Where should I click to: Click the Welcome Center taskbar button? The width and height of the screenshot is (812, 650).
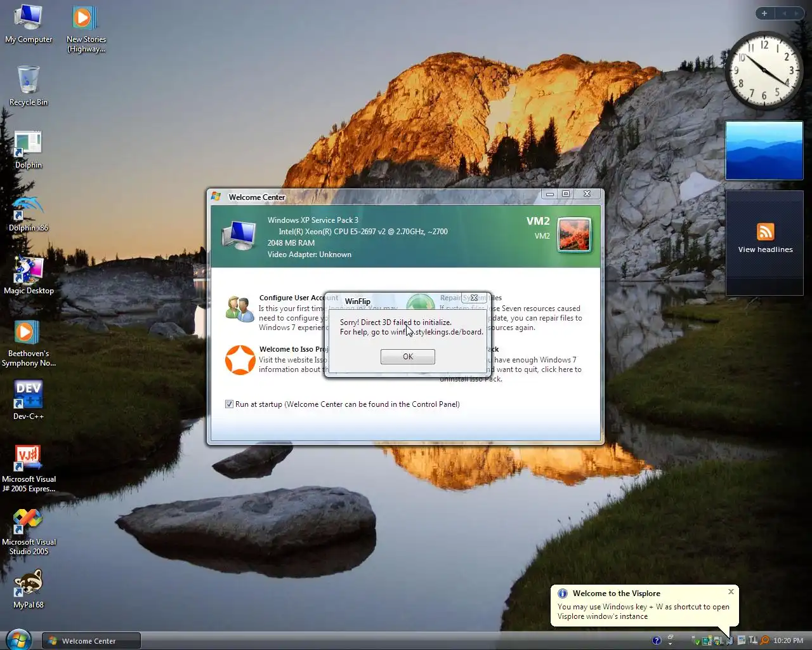pyautogui.click(x=91, y=641)
